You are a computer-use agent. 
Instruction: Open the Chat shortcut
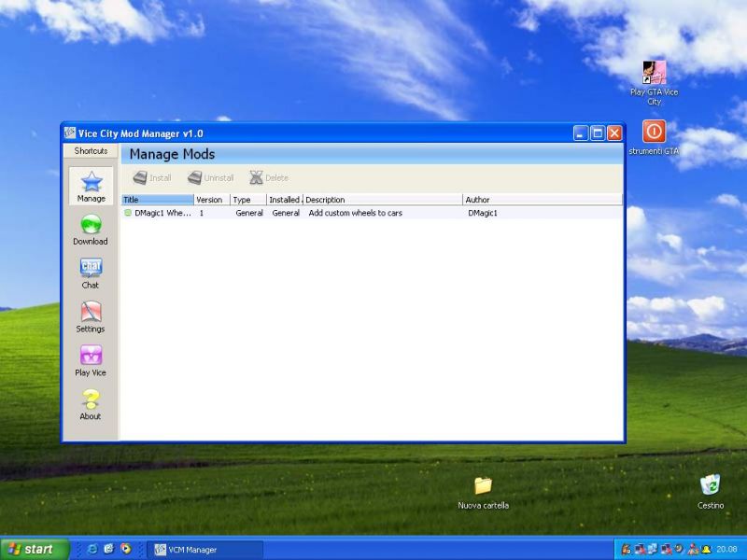point(91,273)
